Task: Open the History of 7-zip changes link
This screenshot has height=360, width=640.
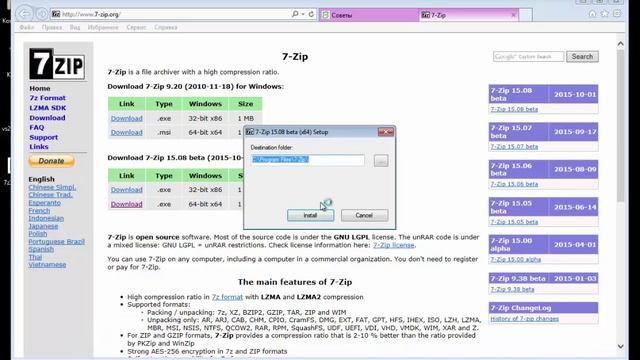Action: pos(524,319)
